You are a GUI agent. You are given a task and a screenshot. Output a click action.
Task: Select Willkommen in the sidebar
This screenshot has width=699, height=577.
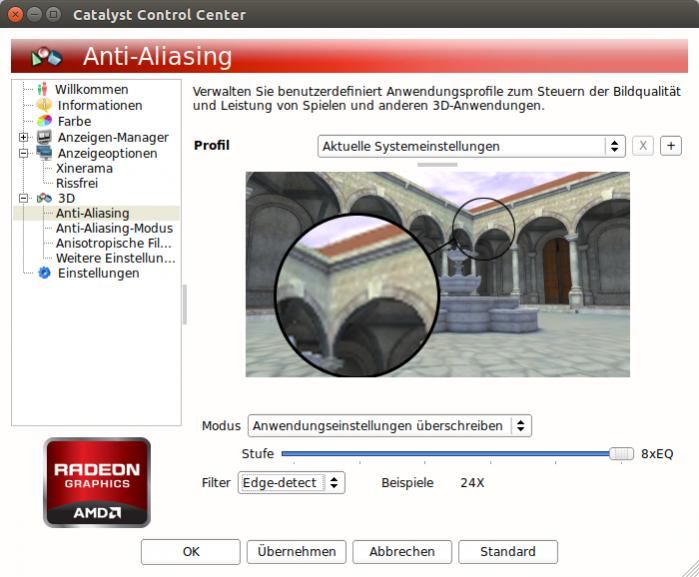pos(91,89)
